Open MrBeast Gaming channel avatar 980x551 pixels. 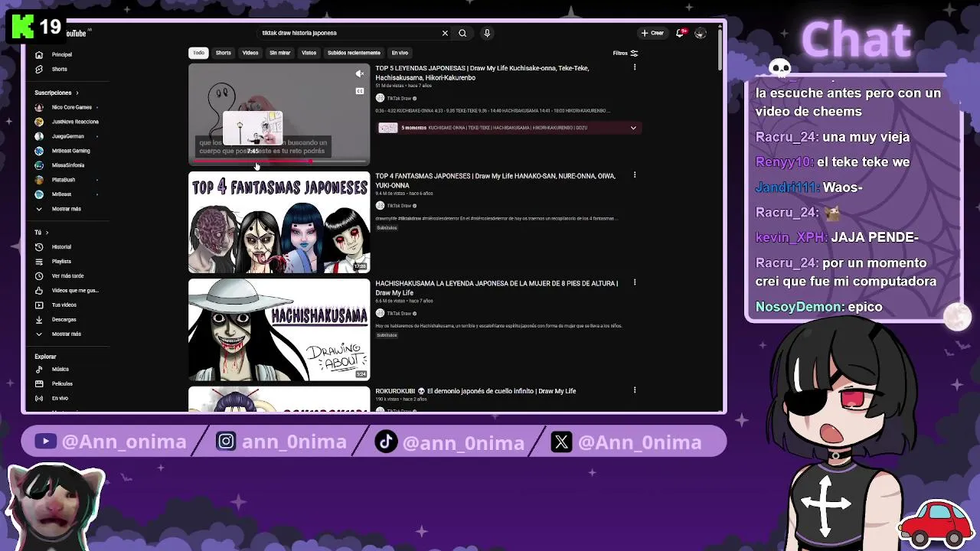pyautogui.click(x=39, y=151)
